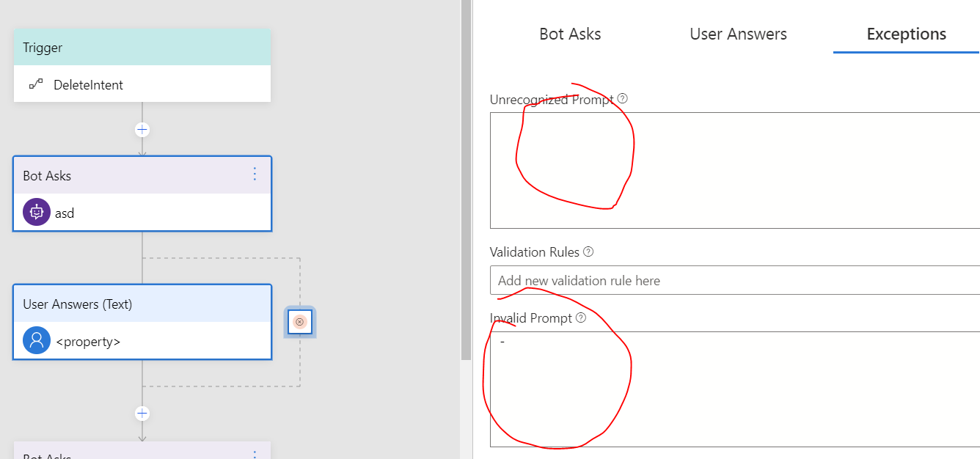Viewport: 980px width, 459px height.
Task: Click the Add new validation rule field
Action: (735, 280)
